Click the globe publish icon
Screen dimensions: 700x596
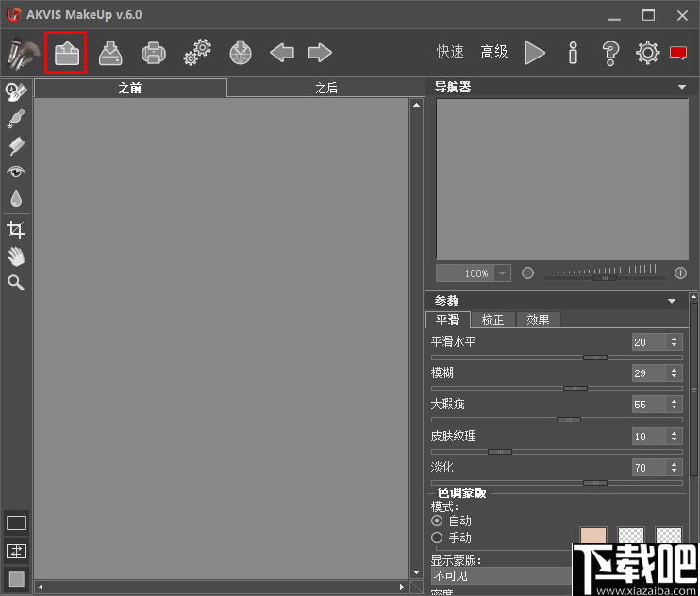(x=241, y=53)
